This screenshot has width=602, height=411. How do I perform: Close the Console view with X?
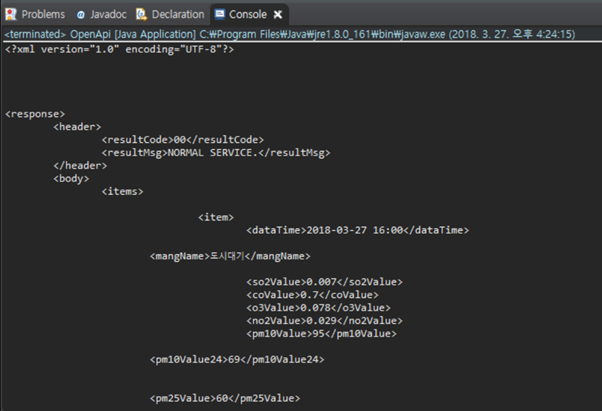click(x=278, y=15)
